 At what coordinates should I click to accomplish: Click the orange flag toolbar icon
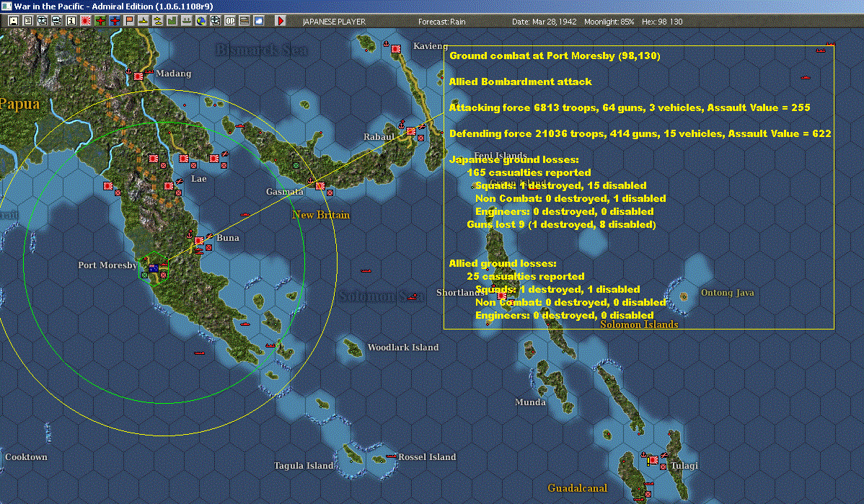point(129,21)
